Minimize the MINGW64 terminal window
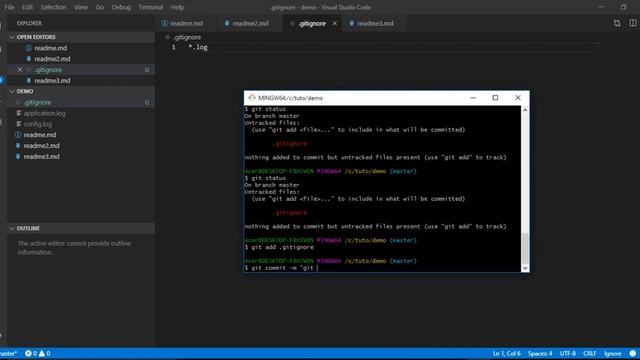This screenshot has width=640, height=360. click(x=473, y=98)
